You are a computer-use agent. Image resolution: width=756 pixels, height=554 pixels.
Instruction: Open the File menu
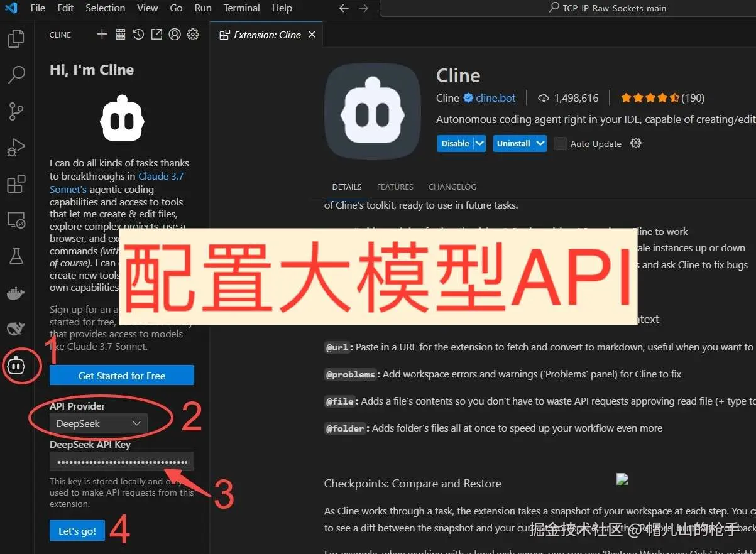click(38, 8)
